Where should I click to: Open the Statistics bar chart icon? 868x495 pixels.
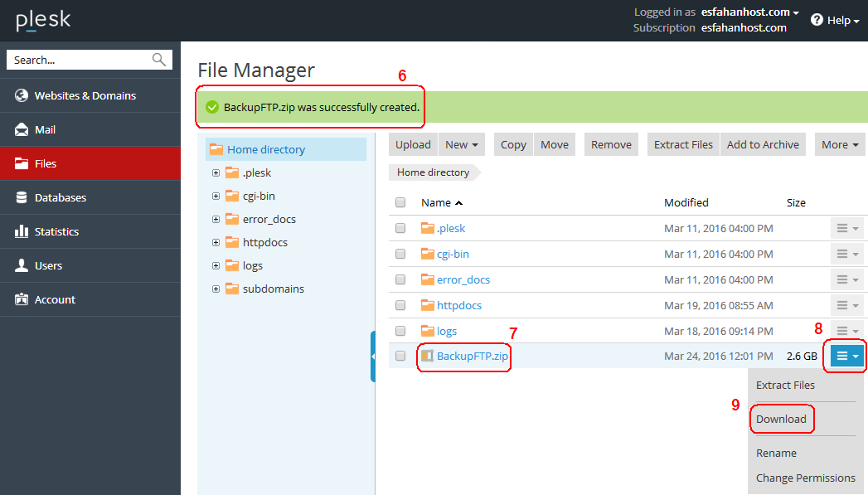click(x=22, y=231)
